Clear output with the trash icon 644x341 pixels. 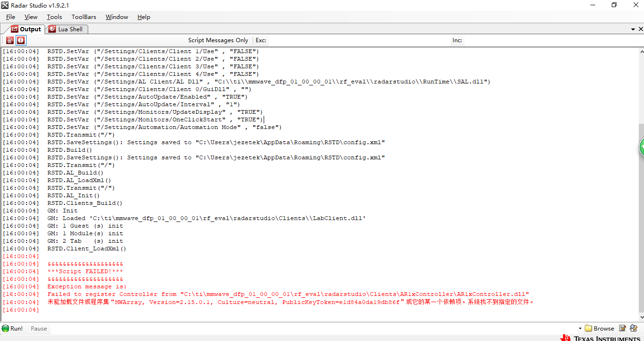coord(10,40)
